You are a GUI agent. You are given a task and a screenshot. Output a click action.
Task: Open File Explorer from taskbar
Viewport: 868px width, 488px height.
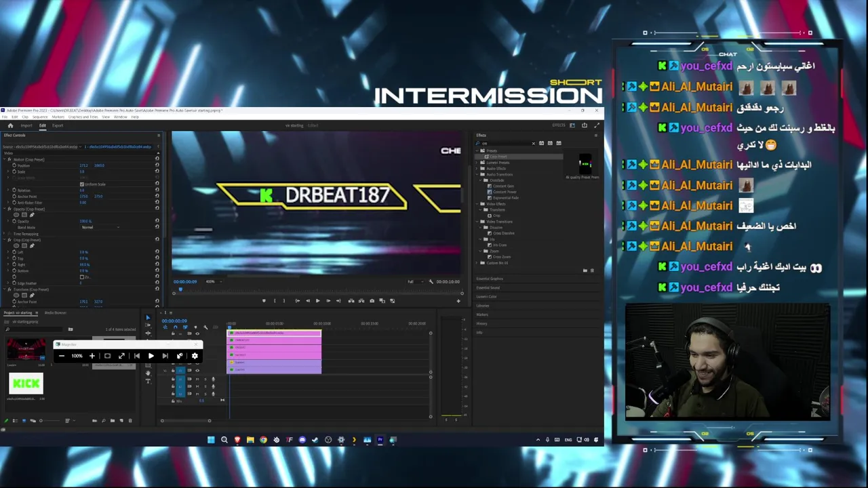tap(250, 440)
